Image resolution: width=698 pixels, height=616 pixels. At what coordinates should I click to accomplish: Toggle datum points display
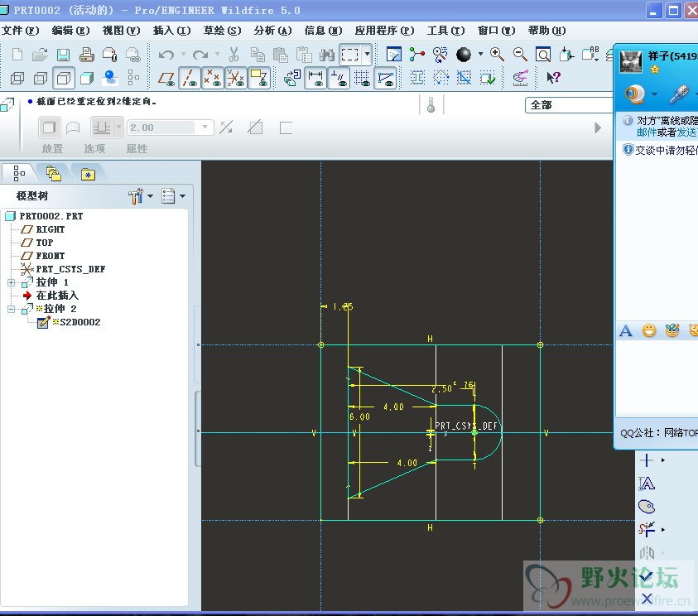[x=213, y=78]
